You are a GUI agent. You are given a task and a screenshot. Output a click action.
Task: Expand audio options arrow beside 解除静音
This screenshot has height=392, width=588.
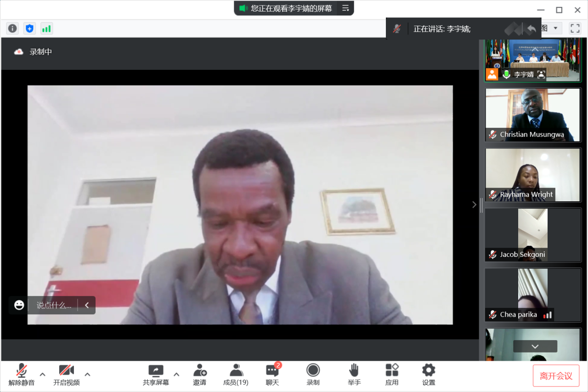tap(43, 374)
